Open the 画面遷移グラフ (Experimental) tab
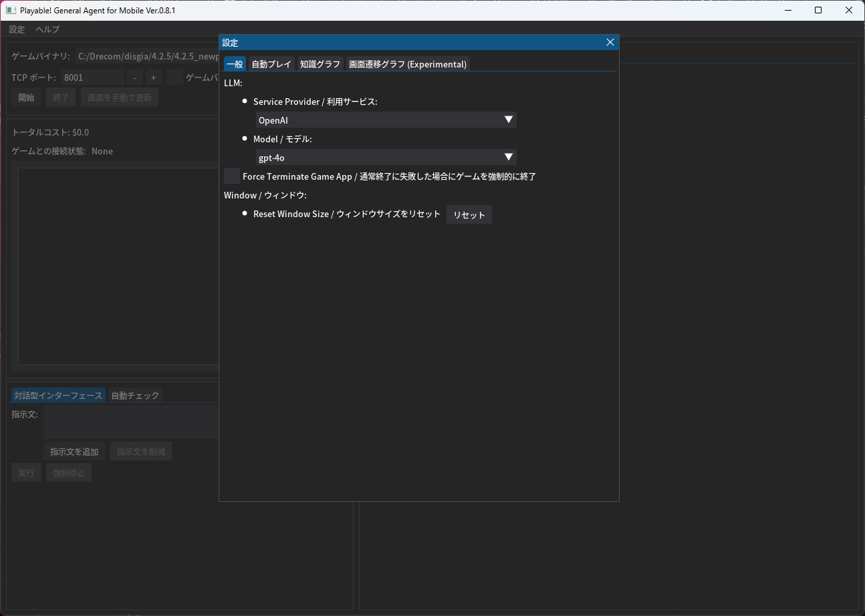 point(408,64)
